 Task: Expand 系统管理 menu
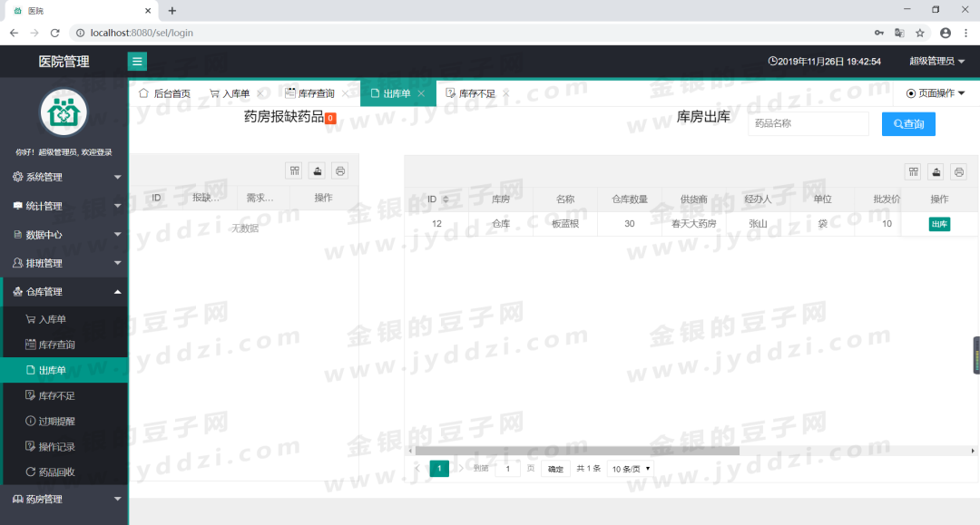pos(64,178)
